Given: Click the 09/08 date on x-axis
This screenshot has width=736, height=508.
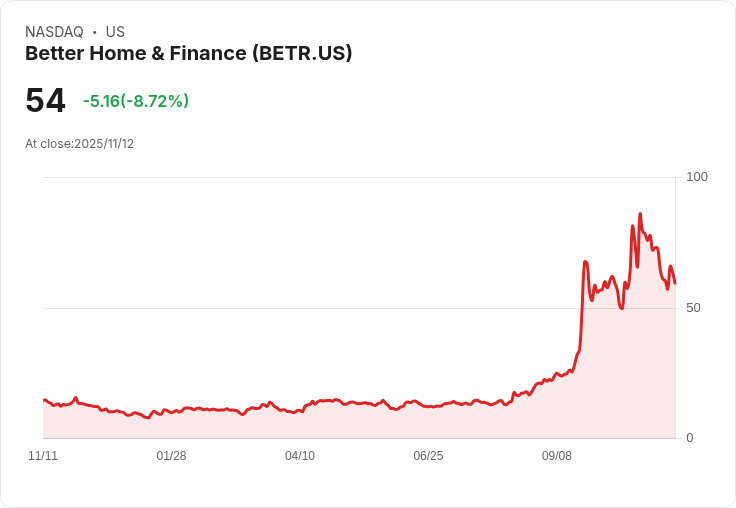Looking at the screenshot, I should [x=557, y=456].
